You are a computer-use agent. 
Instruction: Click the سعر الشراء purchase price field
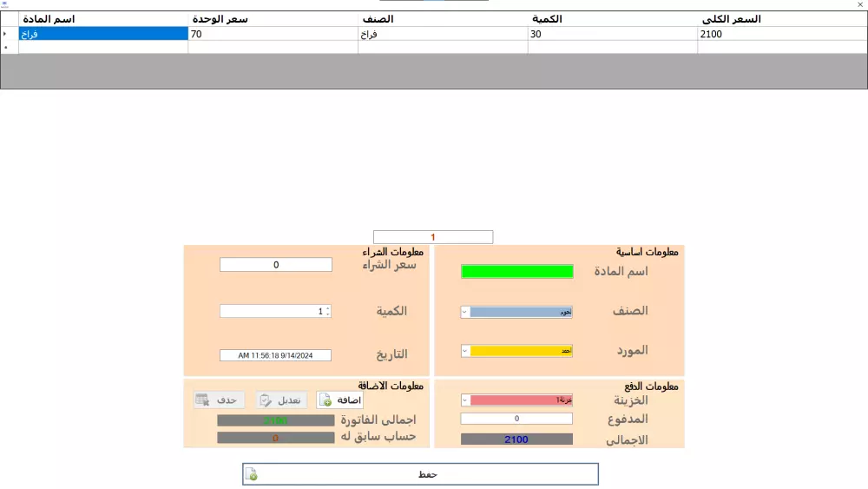click(276, 265)
